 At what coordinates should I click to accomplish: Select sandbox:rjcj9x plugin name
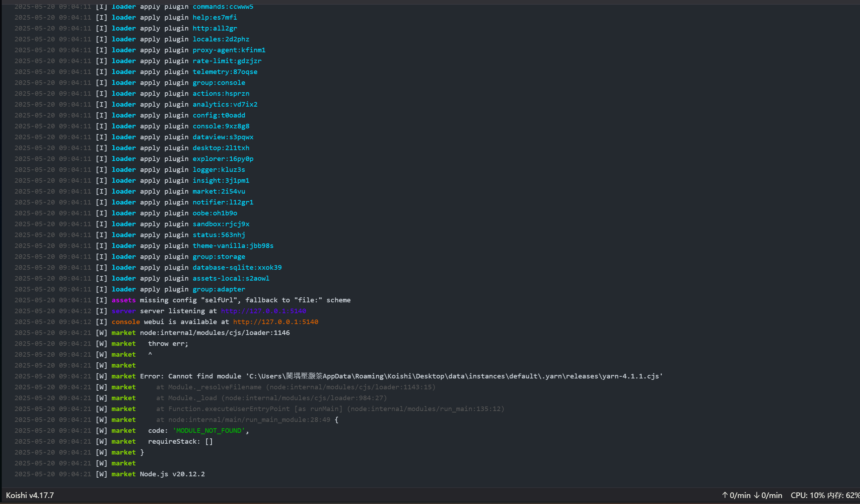[221, 224]
